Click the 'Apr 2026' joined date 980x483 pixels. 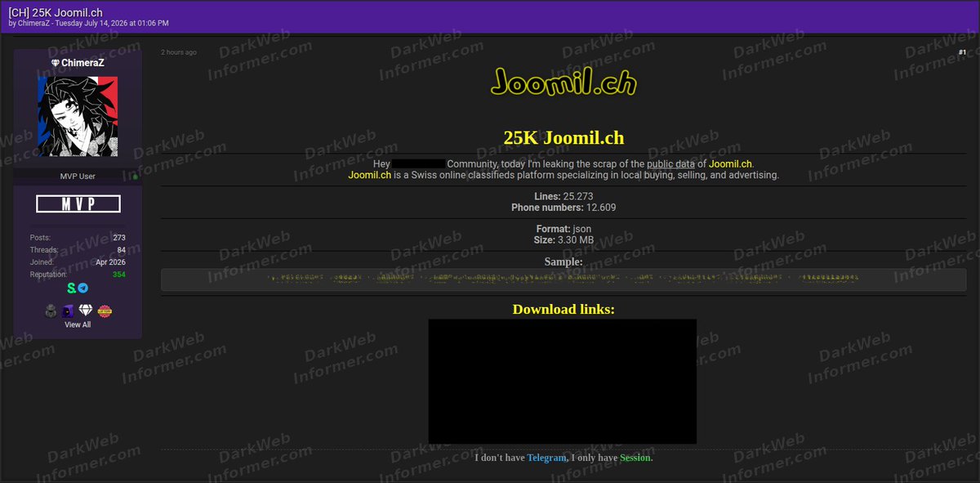tap(110, 262)
